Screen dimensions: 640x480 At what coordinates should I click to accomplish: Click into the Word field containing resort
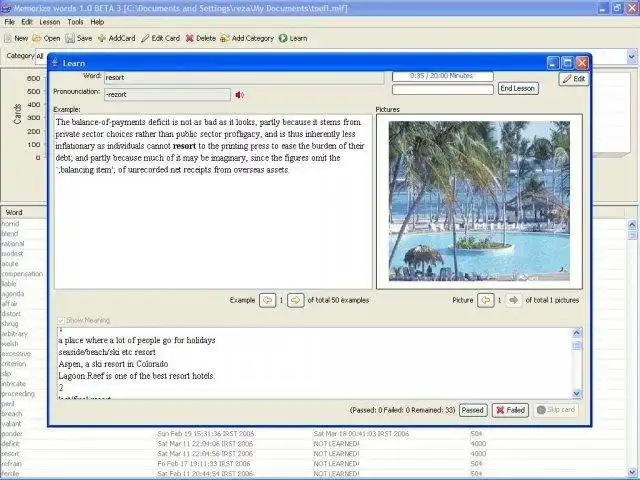click(x=244, y=78)
